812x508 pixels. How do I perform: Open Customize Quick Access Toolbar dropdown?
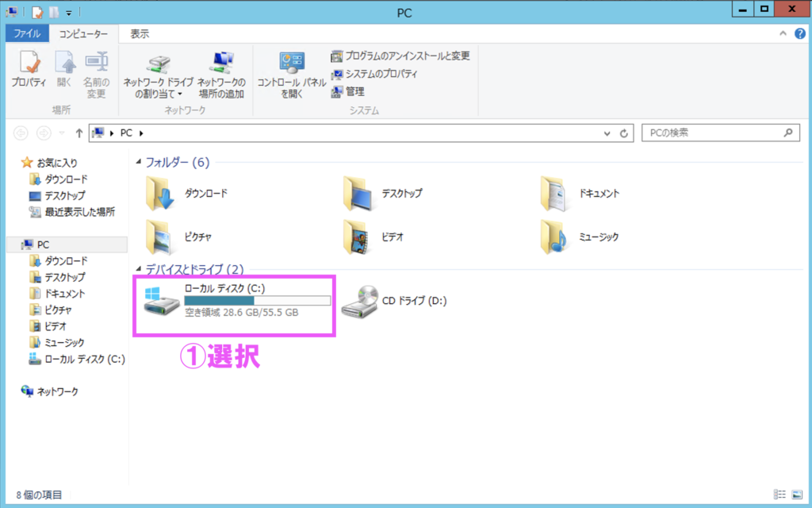pos(68,13)
